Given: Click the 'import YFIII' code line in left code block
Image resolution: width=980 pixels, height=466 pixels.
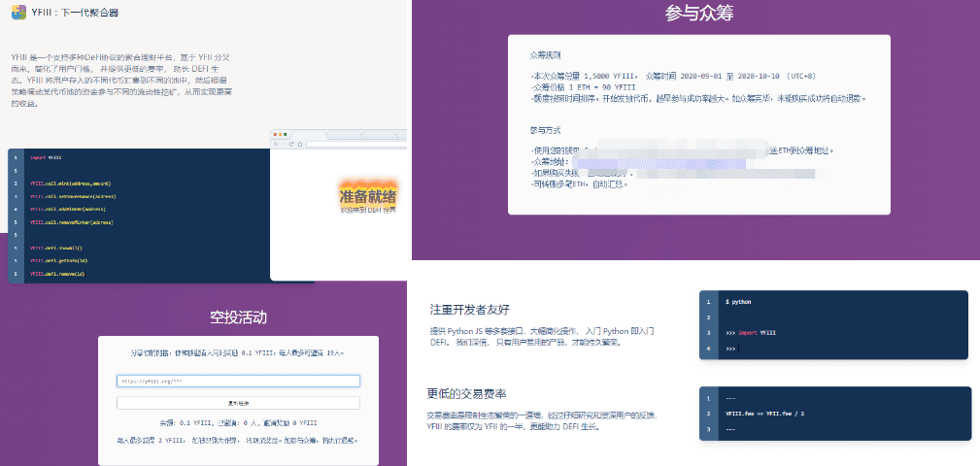Looking at the screenshot, I should tap(46, 157).
